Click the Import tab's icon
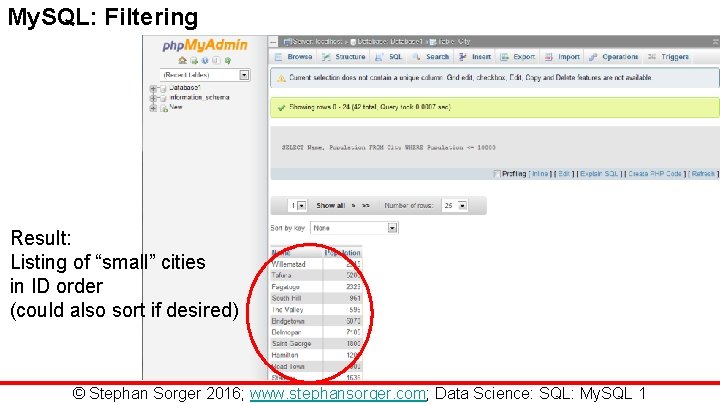Viewport: 720px width, 405px height. (548, 56)
